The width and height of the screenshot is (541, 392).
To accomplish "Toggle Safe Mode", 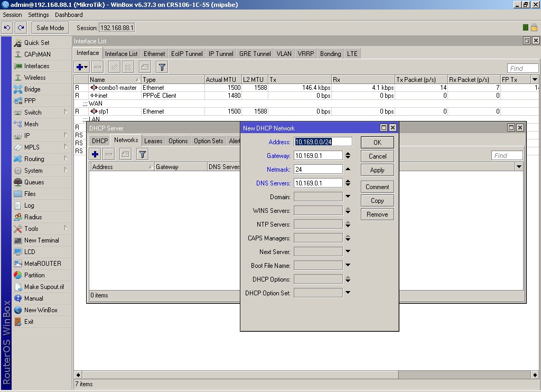I will [50, 28].
